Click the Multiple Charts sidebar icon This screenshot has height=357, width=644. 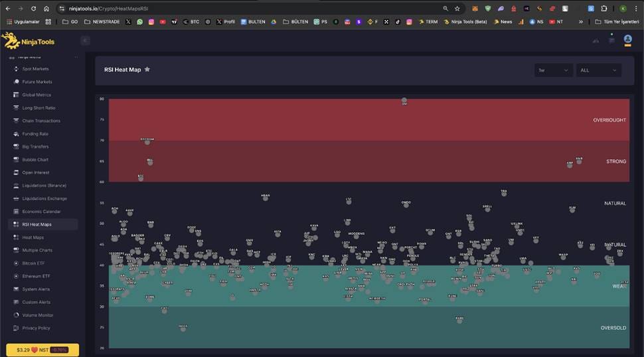[16, 250]
